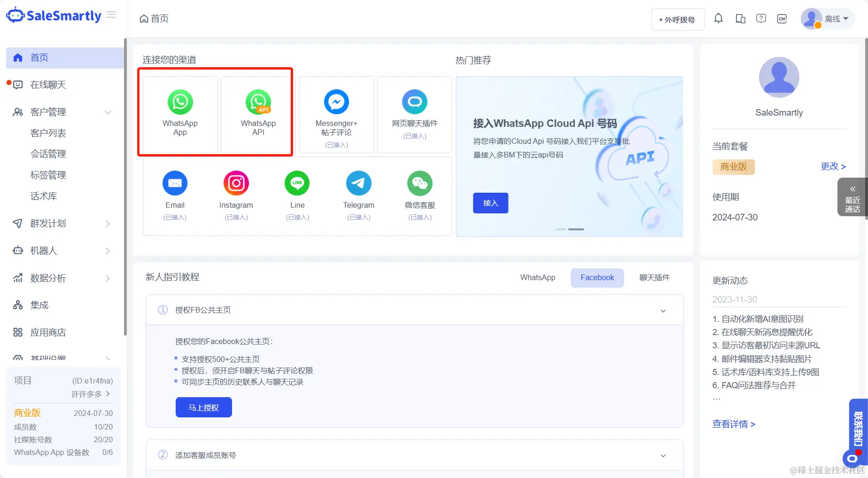Click the first banner carousel indicator
The height and width of the screenshot is (478, 868).
[x=560, y=229]
